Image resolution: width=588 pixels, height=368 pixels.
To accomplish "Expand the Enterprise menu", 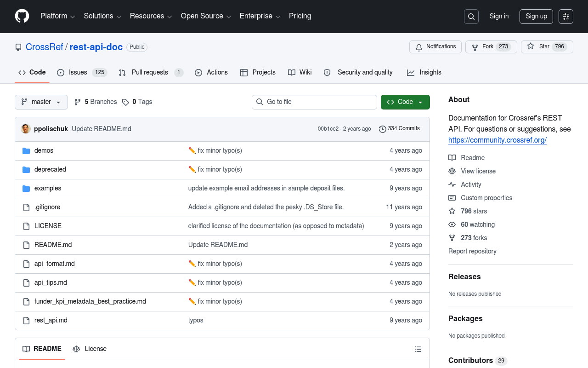I will pyautogui.click(x=260, y=16).
